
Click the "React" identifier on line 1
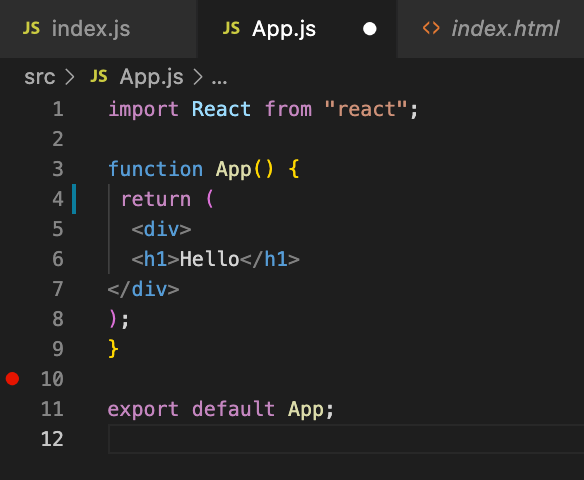(221, 109)
